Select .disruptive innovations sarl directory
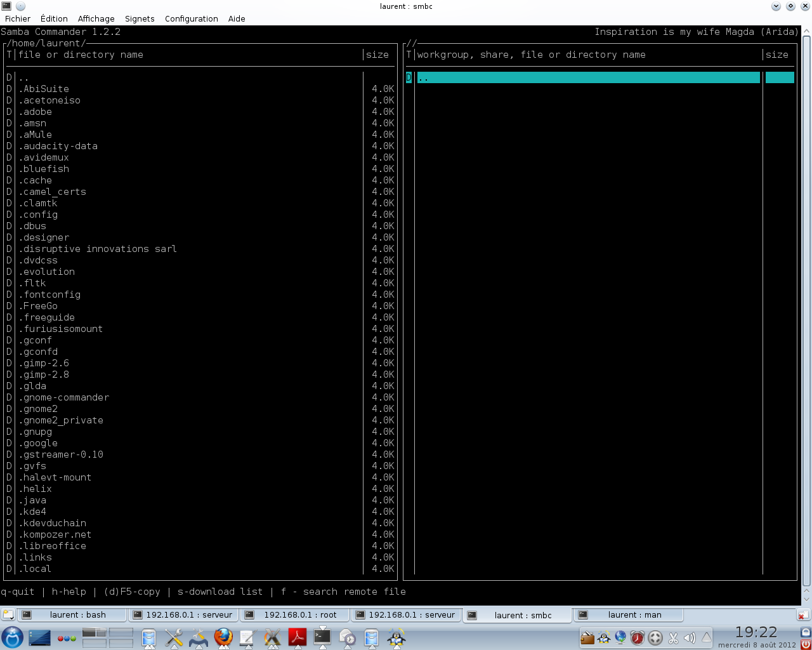The width and height of the screenshot is (812, 650). pos(200,249)
